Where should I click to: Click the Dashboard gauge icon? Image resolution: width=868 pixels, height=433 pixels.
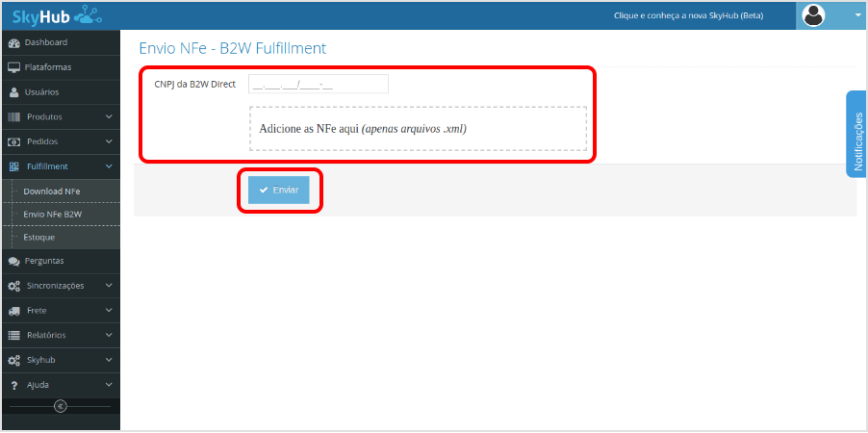coord(14,43)
